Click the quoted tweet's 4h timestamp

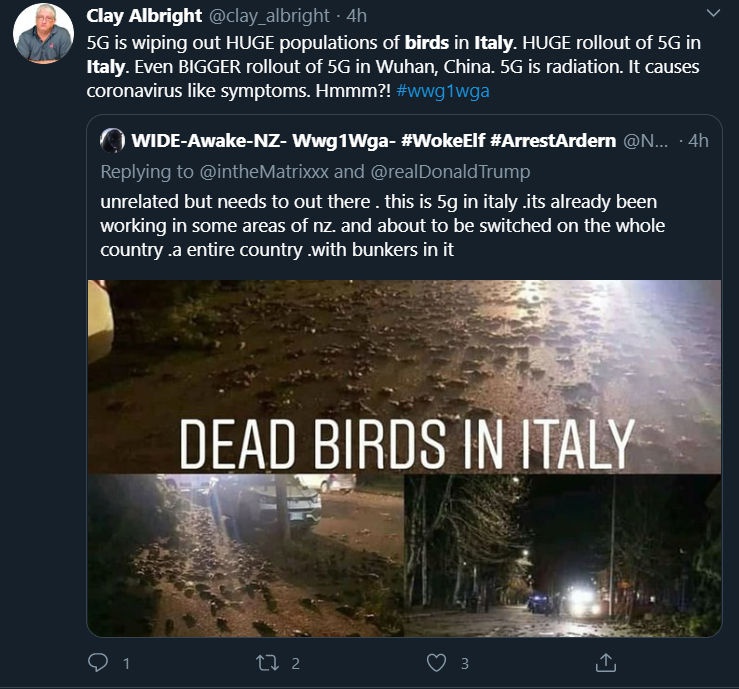click(x=696, y=140)
